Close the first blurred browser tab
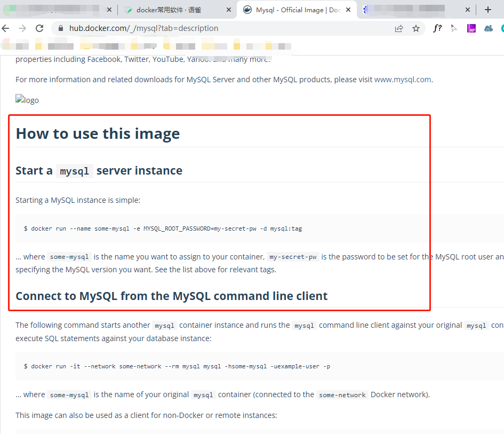The width and height of the screenshot is (504, 434). (109, 10)
